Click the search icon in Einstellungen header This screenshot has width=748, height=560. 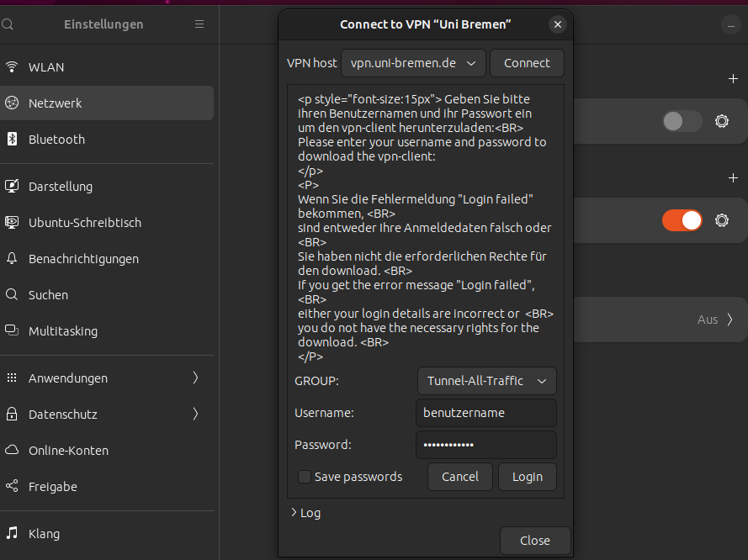point(8,24)
